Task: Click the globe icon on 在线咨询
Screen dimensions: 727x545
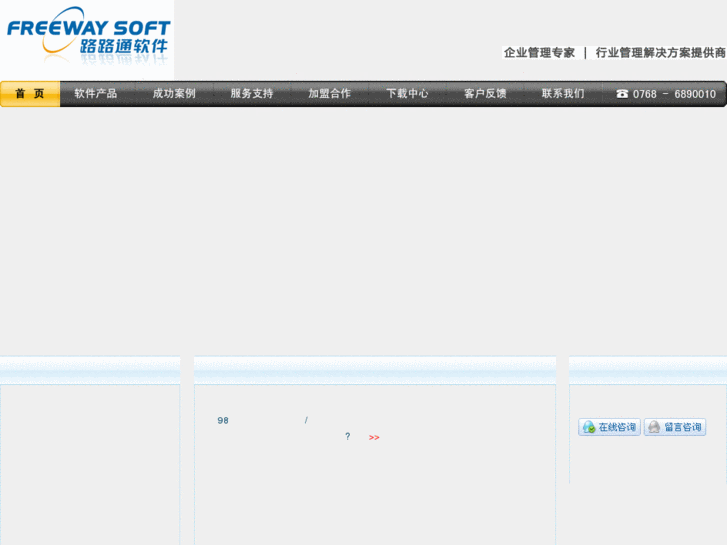Action: 589,427
